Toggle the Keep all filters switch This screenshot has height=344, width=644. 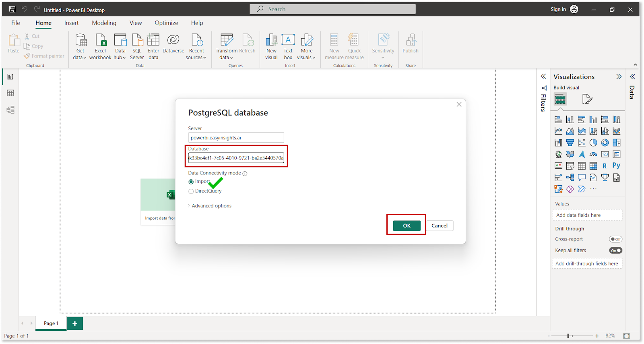click(x=616, y=251)
